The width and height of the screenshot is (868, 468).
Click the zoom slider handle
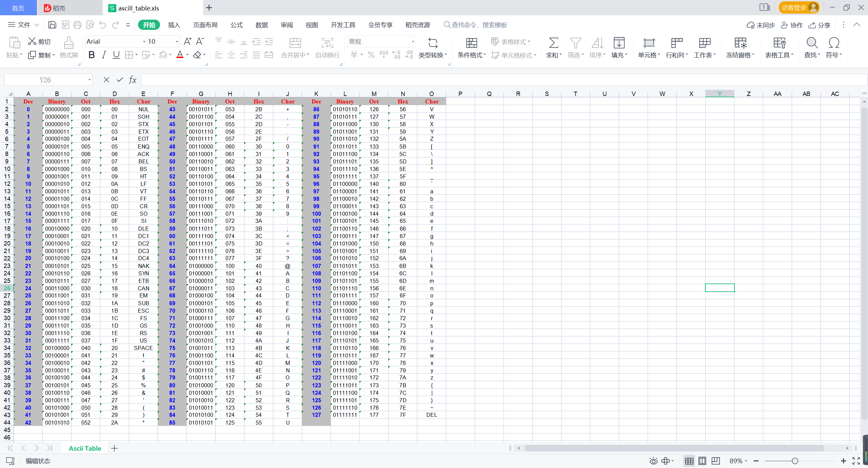pos(795,461)
